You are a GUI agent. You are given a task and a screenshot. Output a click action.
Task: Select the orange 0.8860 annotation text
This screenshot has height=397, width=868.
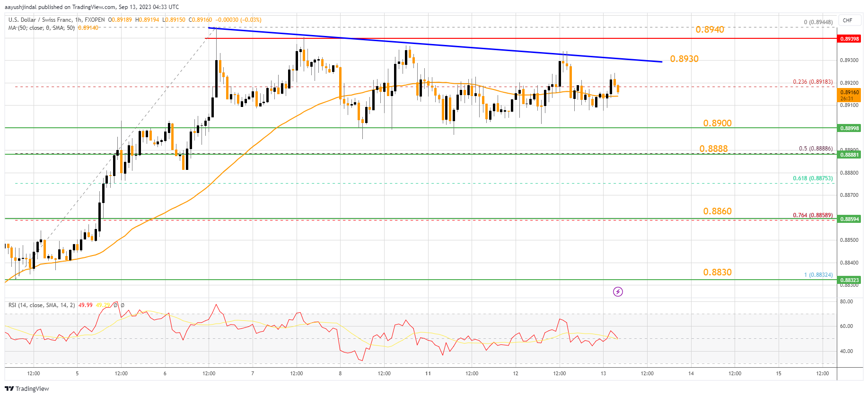point(717,212)
